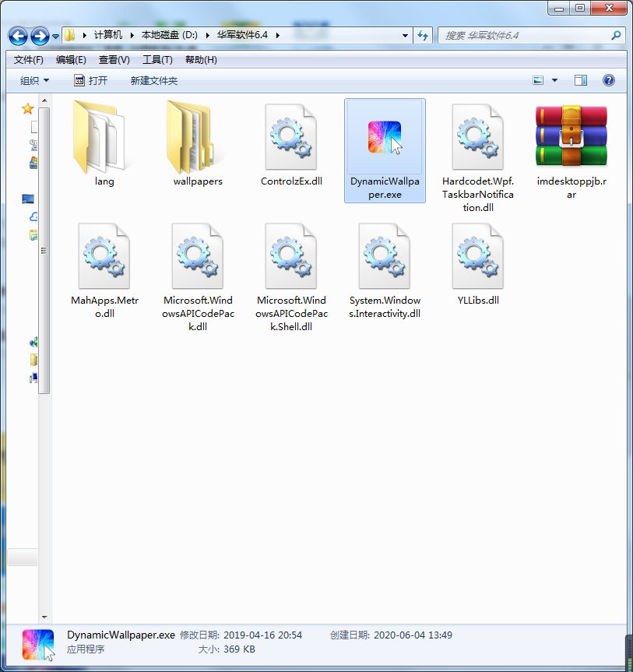Click 计算机 in the address path
Screen dimensions: 633x672
click(108, 35)
